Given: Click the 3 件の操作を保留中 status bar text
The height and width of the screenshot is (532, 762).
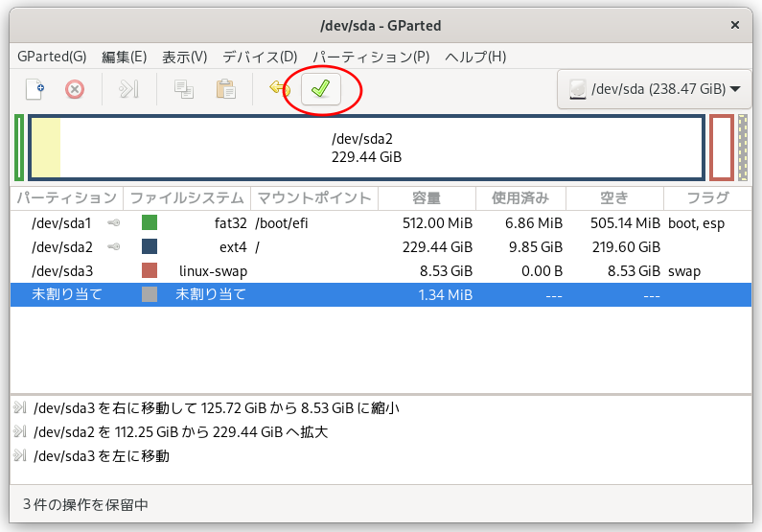Looking at the screenshot, I should point(85,505).
